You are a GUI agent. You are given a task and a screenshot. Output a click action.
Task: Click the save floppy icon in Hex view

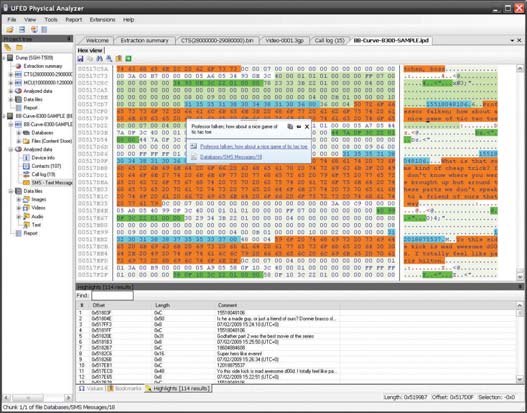click(x=80, y=59)
